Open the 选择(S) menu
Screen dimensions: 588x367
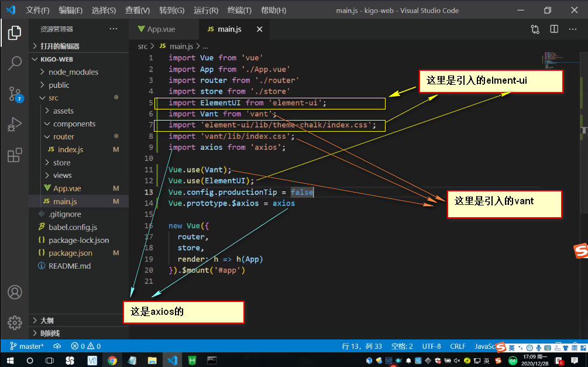(104, 11)
